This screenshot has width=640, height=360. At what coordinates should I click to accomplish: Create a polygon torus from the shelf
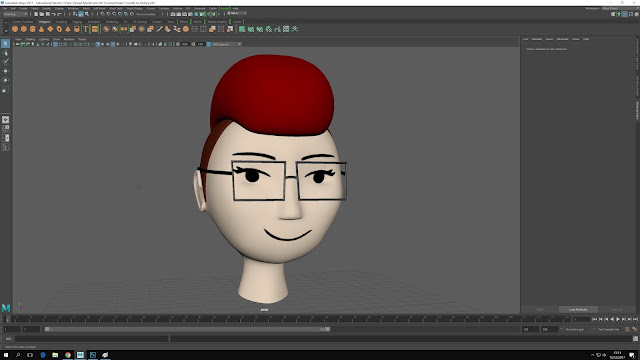tap(59, 29)
